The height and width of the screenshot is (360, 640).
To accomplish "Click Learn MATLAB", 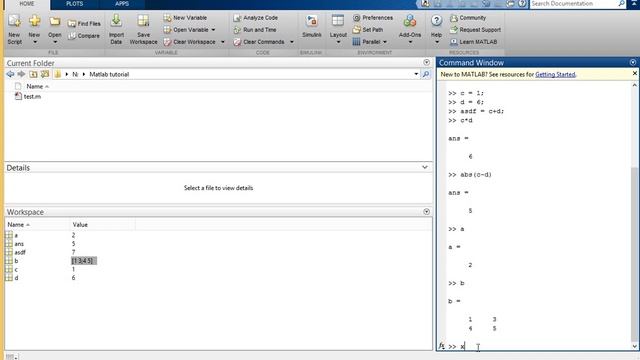I will (x=473, y=42).
